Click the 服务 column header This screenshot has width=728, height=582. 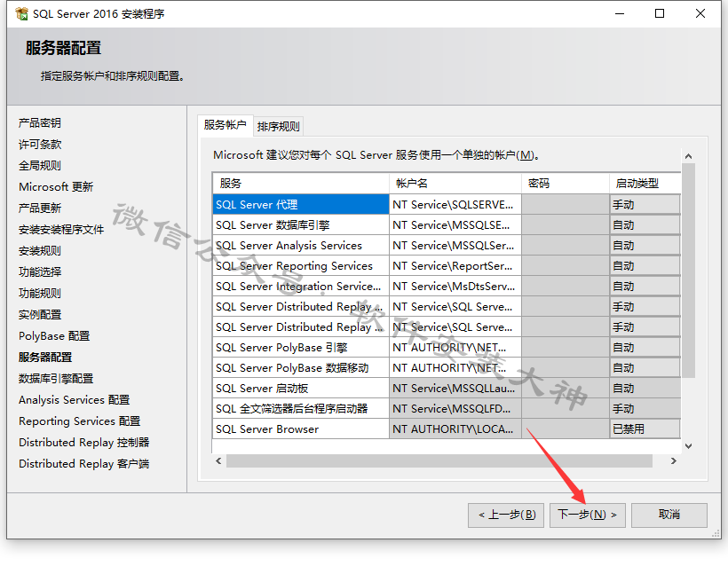pos(301,184)
